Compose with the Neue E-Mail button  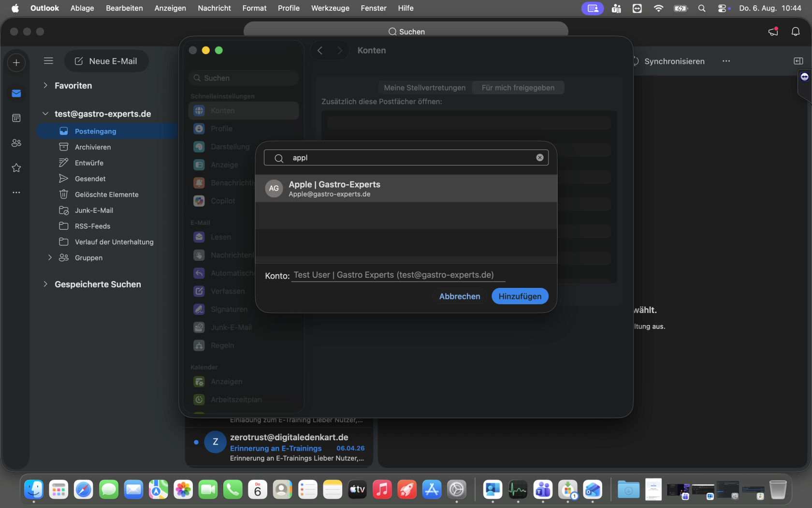click(x=106, y=61)
